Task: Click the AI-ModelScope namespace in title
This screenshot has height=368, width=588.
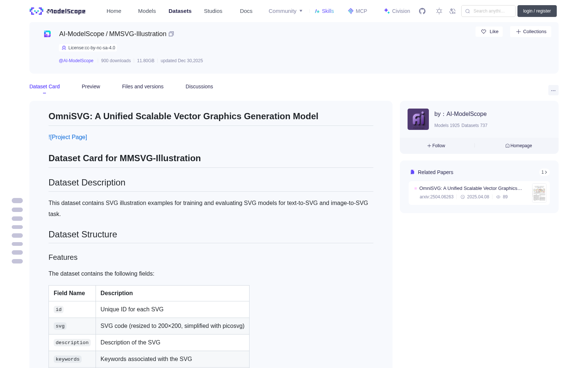Action: coord(82,34)
